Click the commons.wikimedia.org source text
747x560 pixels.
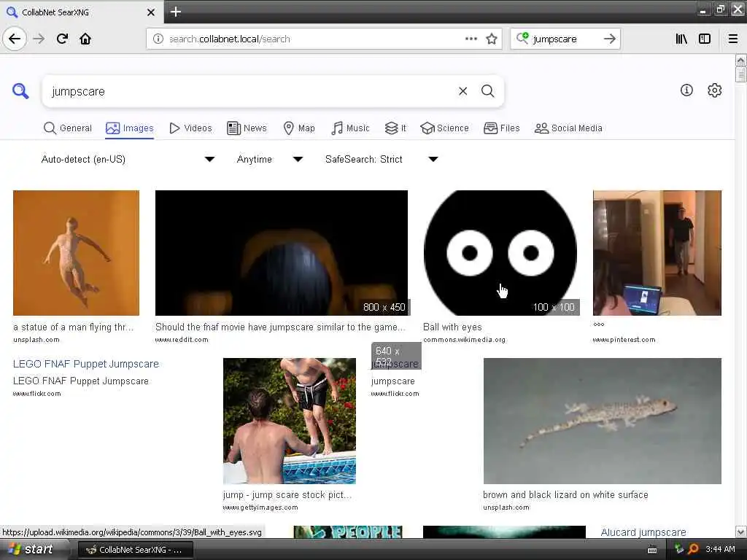pyautogui.click(x=464, y=340)
